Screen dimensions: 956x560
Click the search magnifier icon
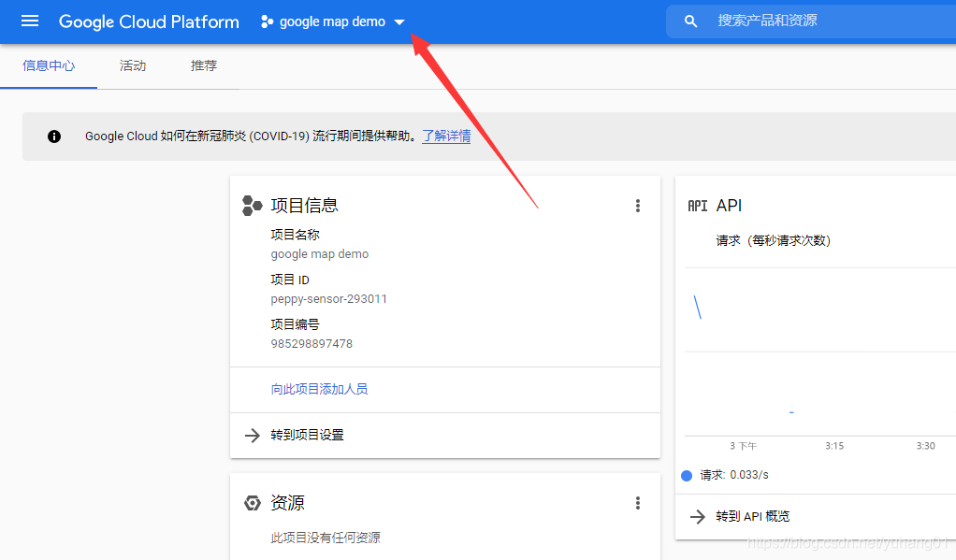[690, 22]
